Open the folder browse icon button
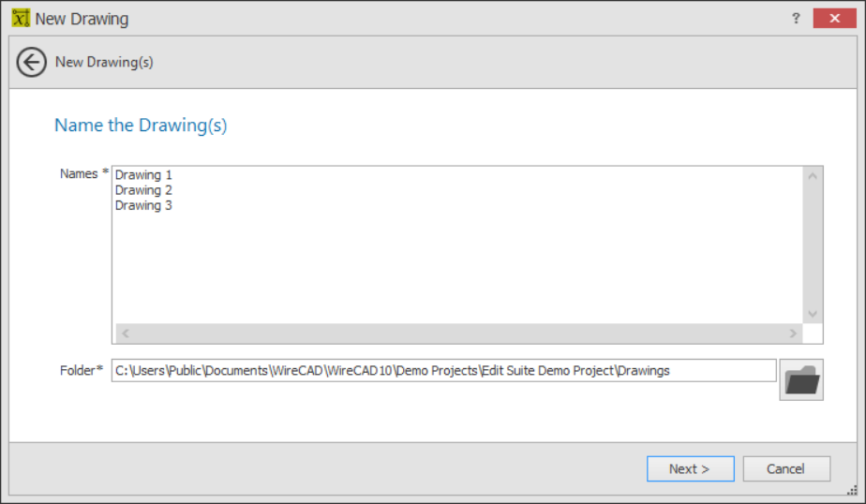866x504 pixels. coord(800,379)
